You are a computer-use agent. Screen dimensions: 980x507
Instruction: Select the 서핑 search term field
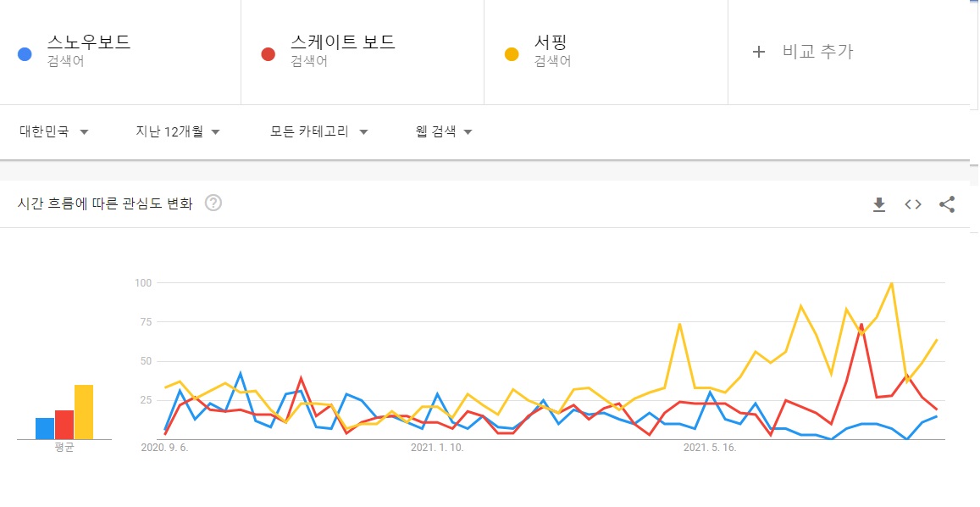pos(606,52)
